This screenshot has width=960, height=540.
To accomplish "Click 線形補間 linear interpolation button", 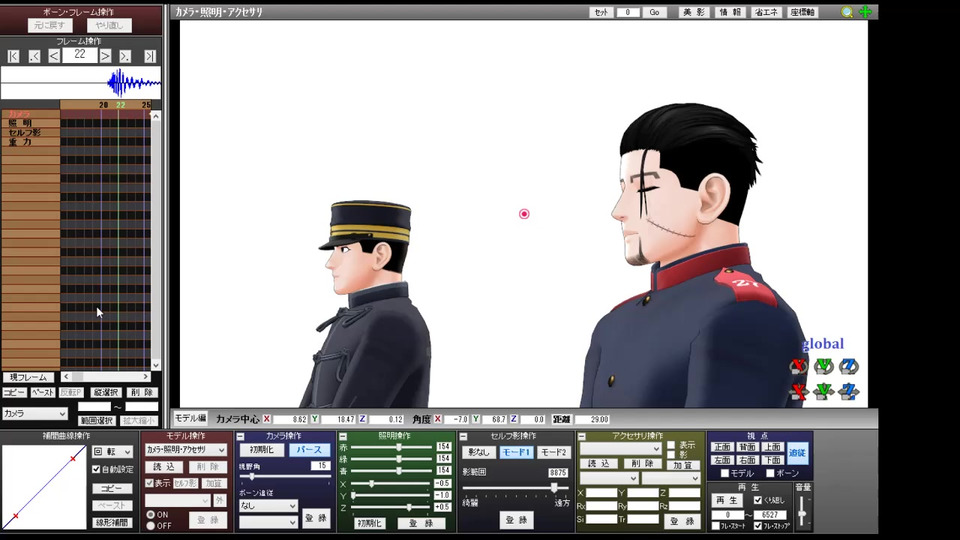I will coord(112,522).
